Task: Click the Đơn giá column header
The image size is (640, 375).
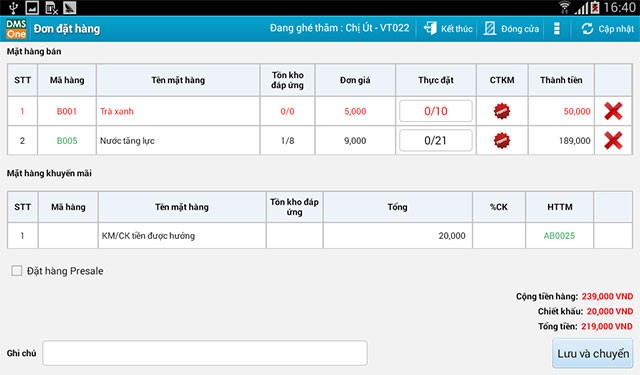Action: coord(355,80)
